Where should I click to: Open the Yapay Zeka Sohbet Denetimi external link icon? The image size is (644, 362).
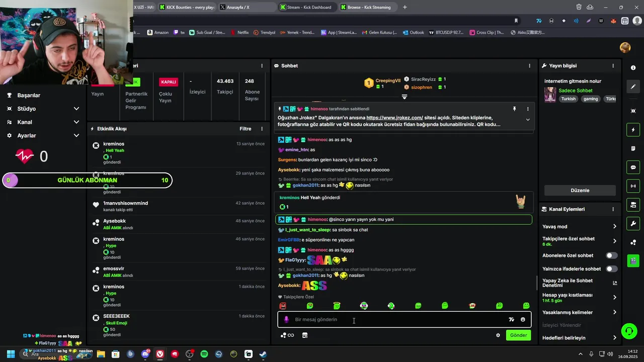pyautogui.click(x=614, y=283)
